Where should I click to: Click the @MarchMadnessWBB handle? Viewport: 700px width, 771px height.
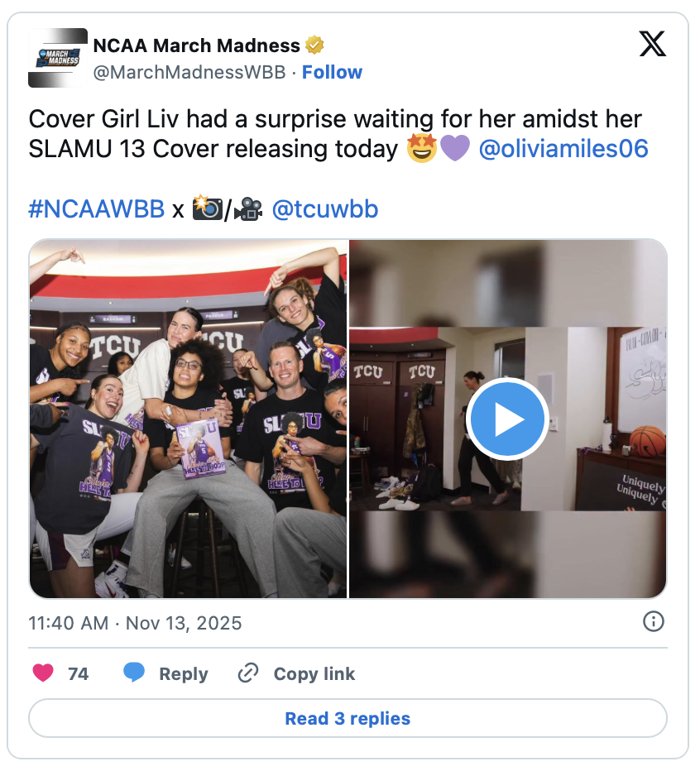click(x=189, y=72)
